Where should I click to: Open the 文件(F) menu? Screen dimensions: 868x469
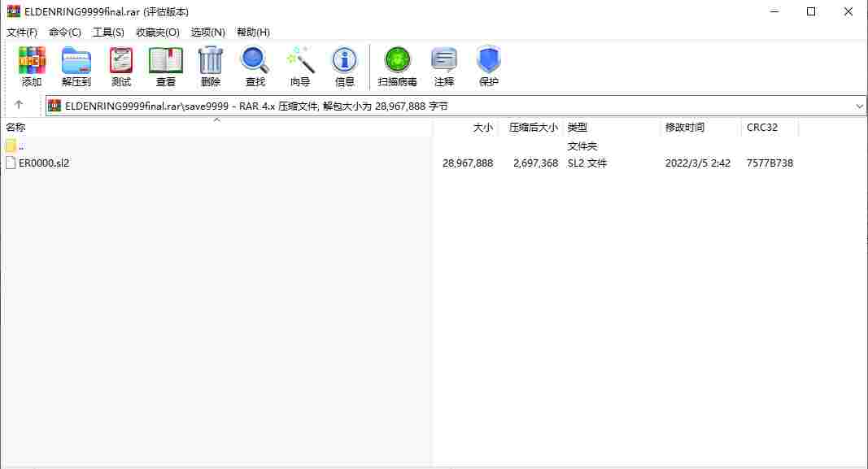(22, 32)
